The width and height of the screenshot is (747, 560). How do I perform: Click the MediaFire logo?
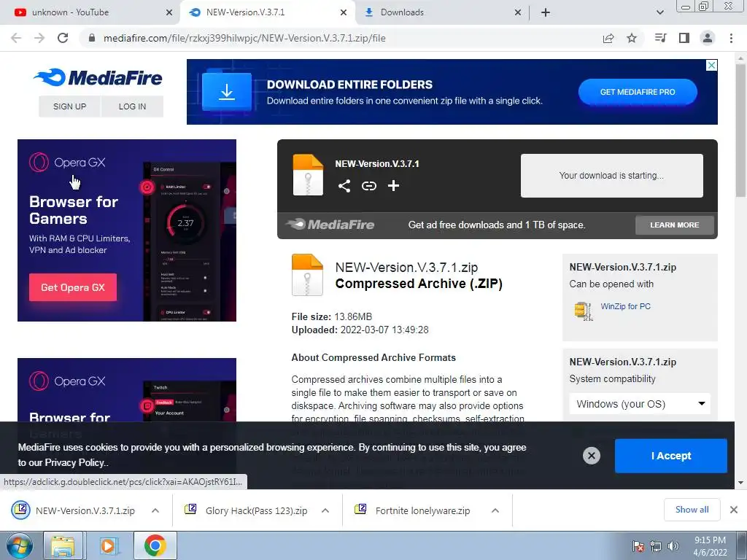(98, 77)
